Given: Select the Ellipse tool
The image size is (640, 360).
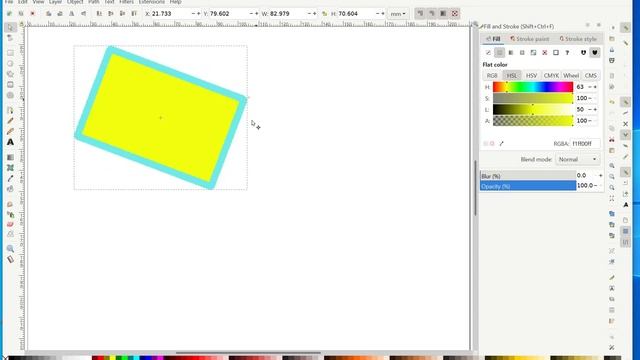Looking at the screenshot, I should click(x=10, y=64).
